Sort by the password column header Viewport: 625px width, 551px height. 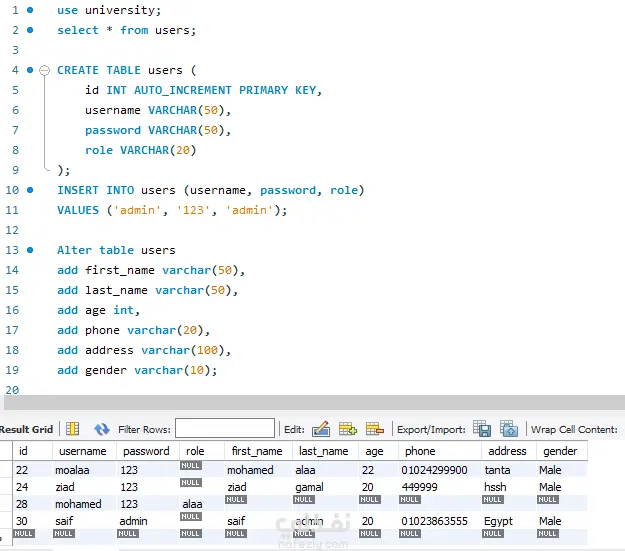[148, 451]
